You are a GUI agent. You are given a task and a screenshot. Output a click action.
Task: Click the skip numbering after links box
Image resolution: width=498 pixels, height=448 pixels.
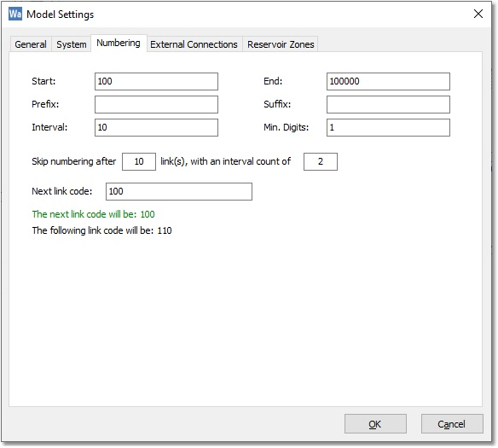tap(139, 162)
